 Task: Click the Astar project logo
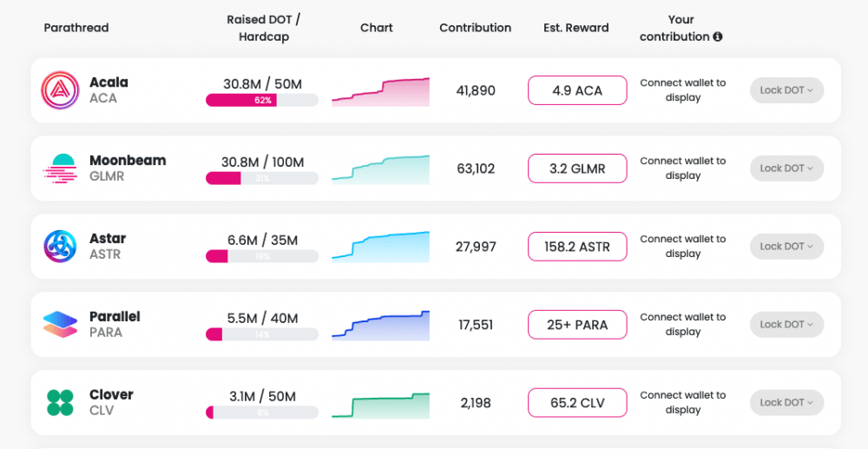[60, 247]
